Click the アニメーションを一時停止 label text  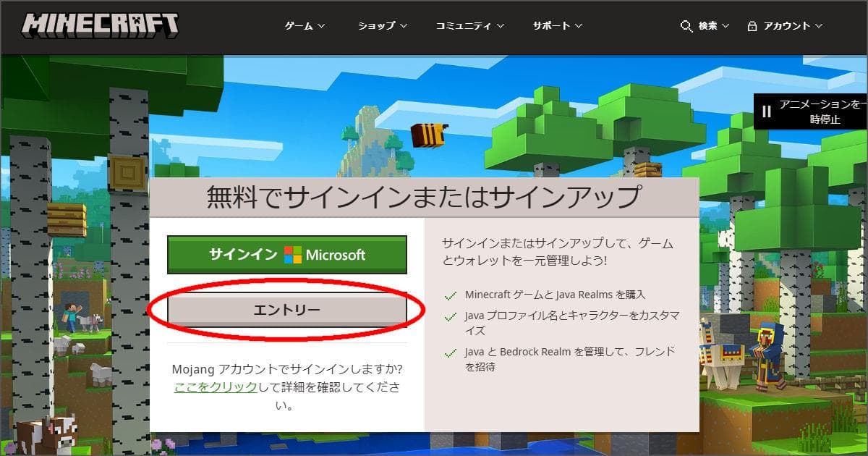point(823,111)
